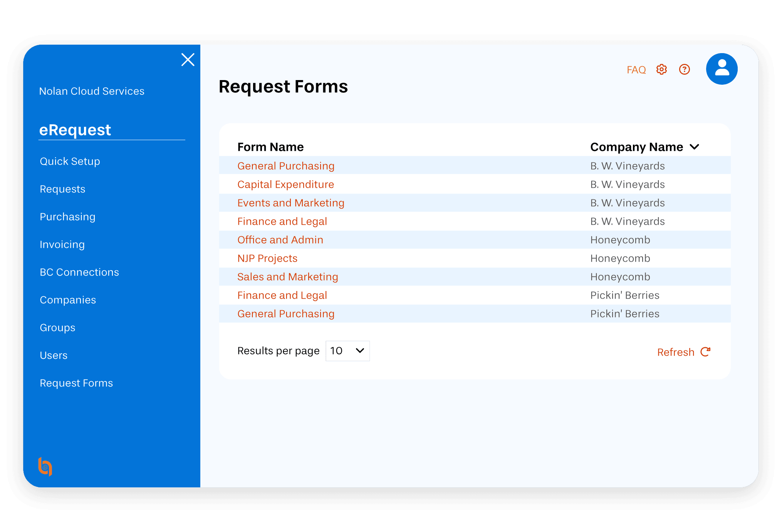Viewport: 782px width, 532px height.
Task: Select Purchasing in the sidebar
Action: (x=67, y=217)
